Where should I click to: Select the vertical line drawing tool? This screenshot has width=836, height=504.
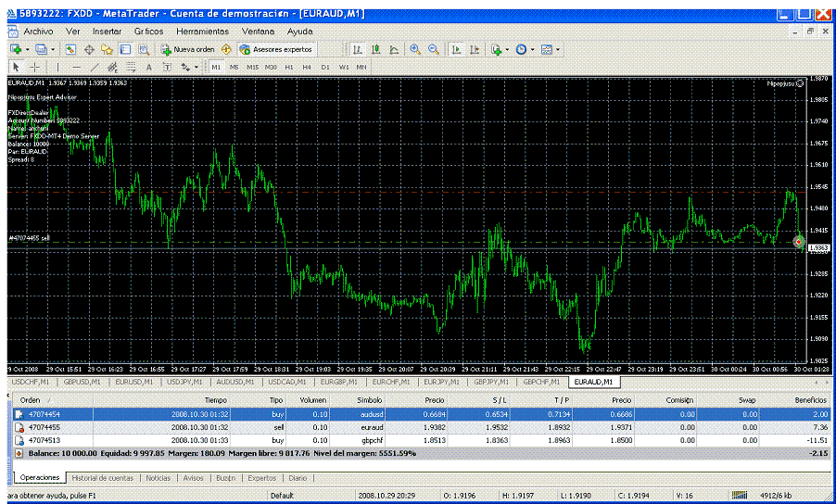point(58,67)
